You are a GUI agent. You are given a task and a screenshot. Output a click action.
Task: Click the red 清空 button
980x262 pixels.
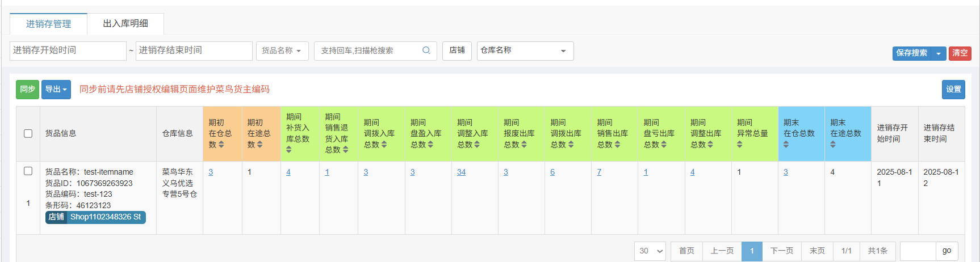point(960,53)
